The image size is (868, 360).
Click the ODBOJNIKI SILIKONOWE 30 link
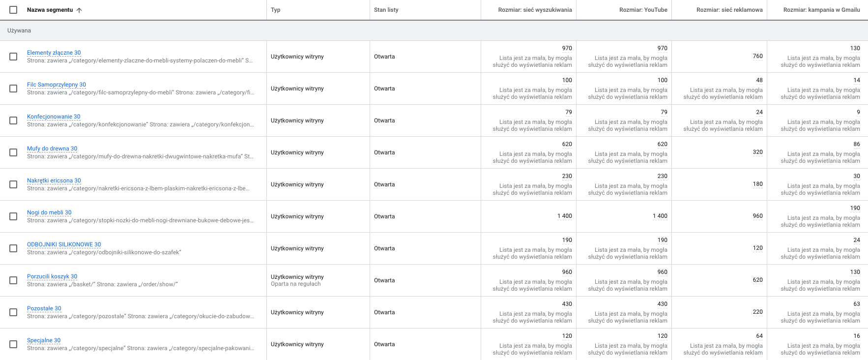click(63, 244)
